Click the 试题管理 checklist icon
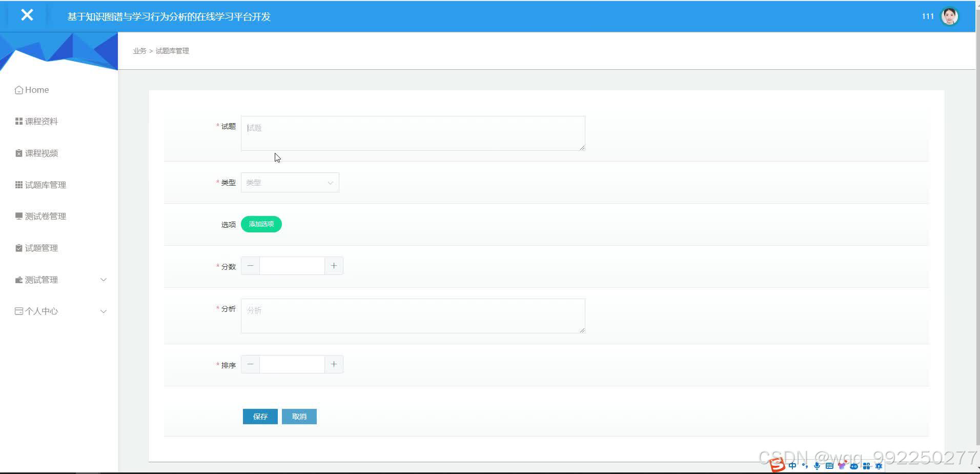 19,248
